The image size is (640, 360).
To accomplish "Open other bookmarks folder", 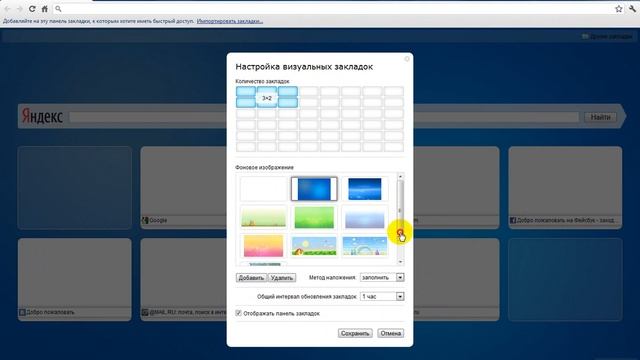I will point(607,37).
